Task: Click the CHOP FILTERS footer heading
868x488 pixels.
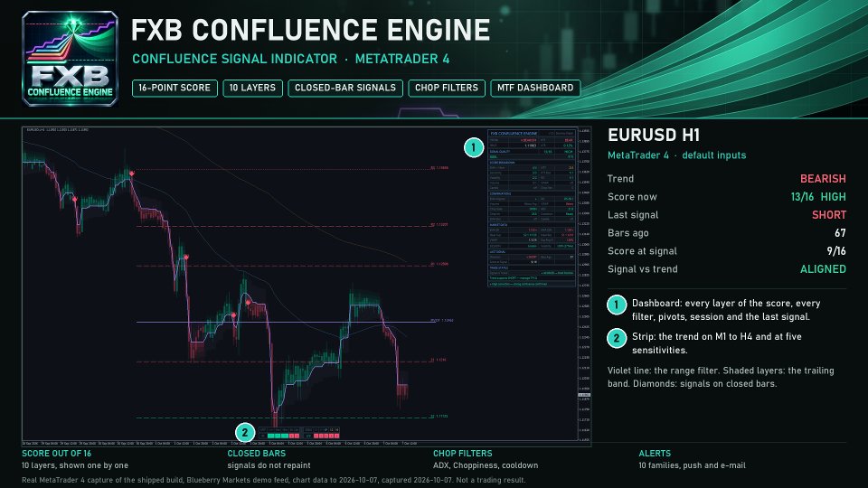Action: [x=462, y=453]
